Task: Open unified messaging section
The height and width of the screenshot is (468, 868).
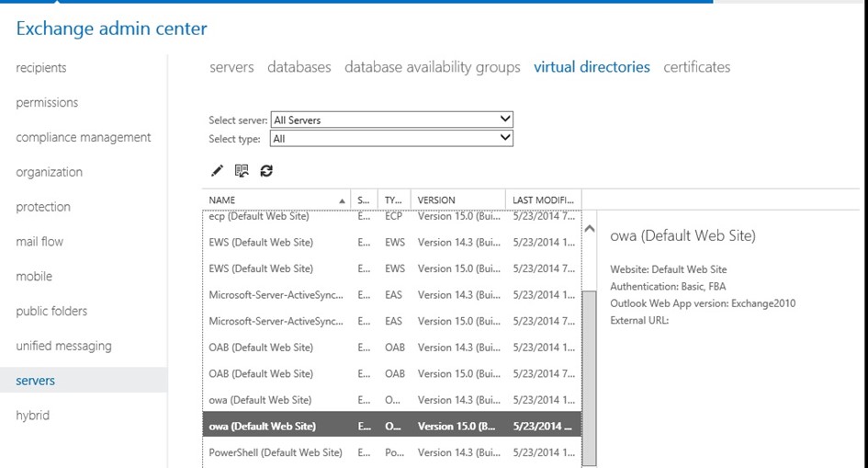Action: [63, 346]
